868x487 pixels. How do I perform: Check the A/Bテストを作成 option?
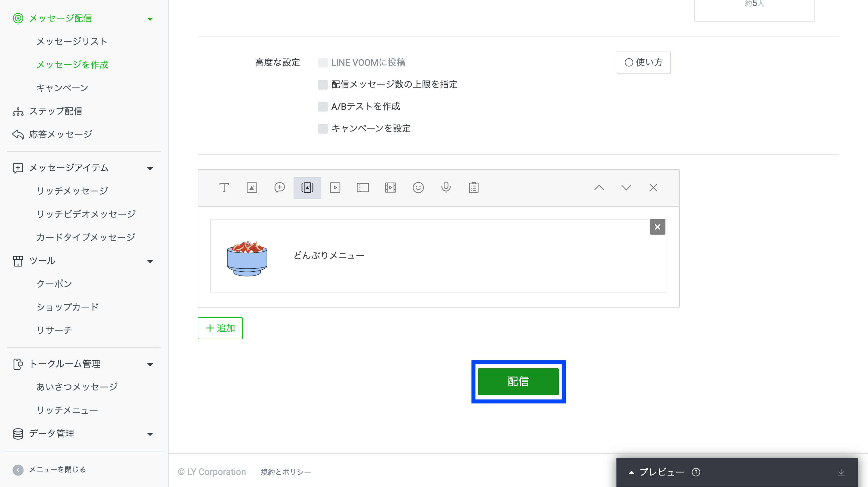click(x=323, y=106)
